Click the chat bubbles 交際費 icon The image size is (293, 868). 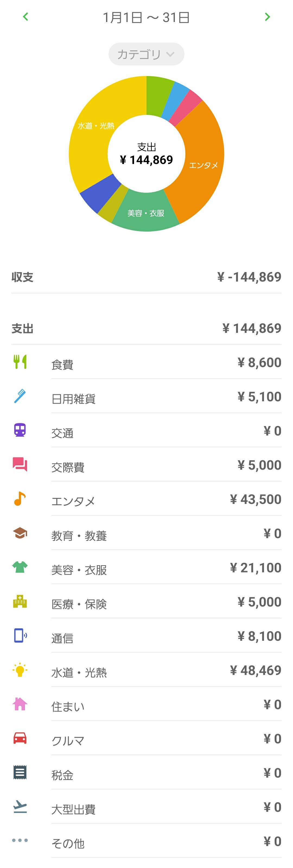[x=20, y=464]
